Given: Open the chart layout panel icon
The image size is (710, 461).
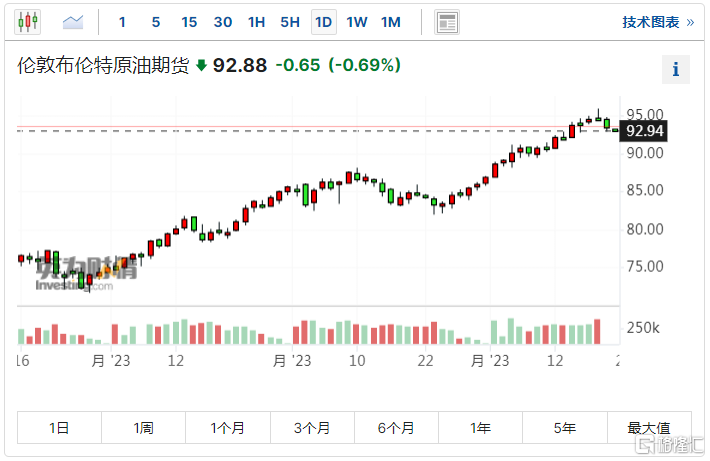Looking at the screenshot, I should pos(447,22).
